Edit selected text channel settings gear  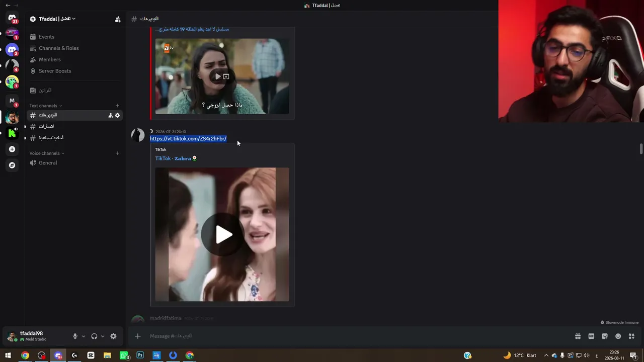pyautogui.click(x=117, y=115)
